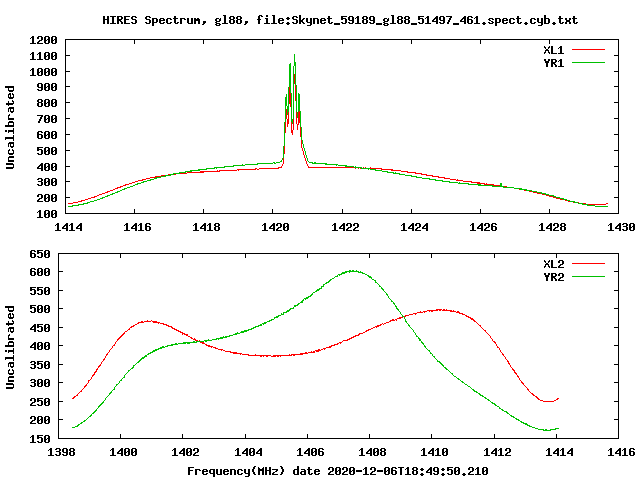Click the 900 y-axis tick label
Viewport: 640px width, 480px height.
47,87
